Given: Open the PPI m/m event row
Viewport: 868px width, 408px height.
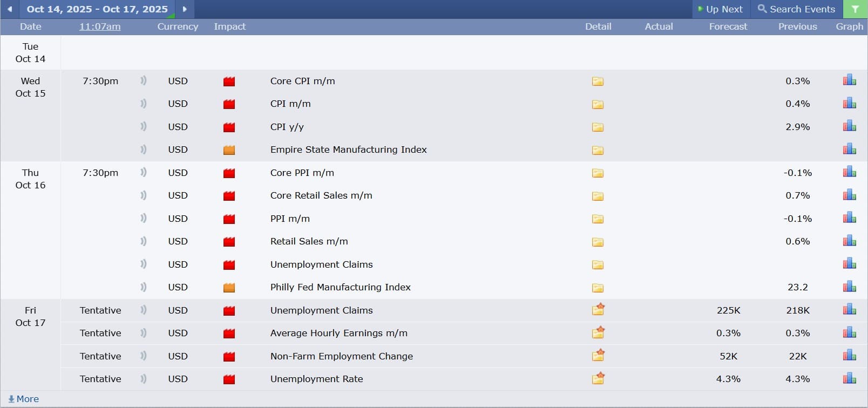Looking at the screenshot, I should (290, 219).
